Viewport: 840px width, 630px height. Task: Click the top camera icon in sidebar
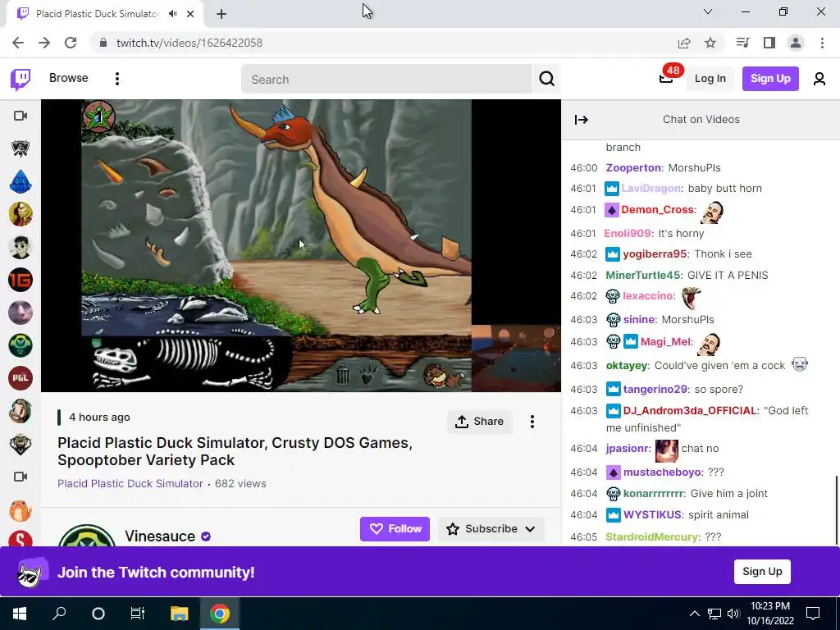point(21,116)
